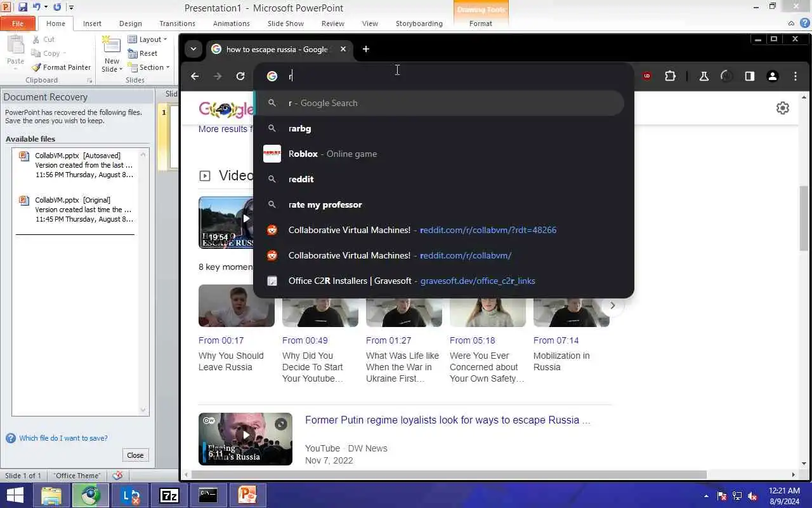Click the PowerPoint Save icon in quick access toolbar

coord(22,7)
